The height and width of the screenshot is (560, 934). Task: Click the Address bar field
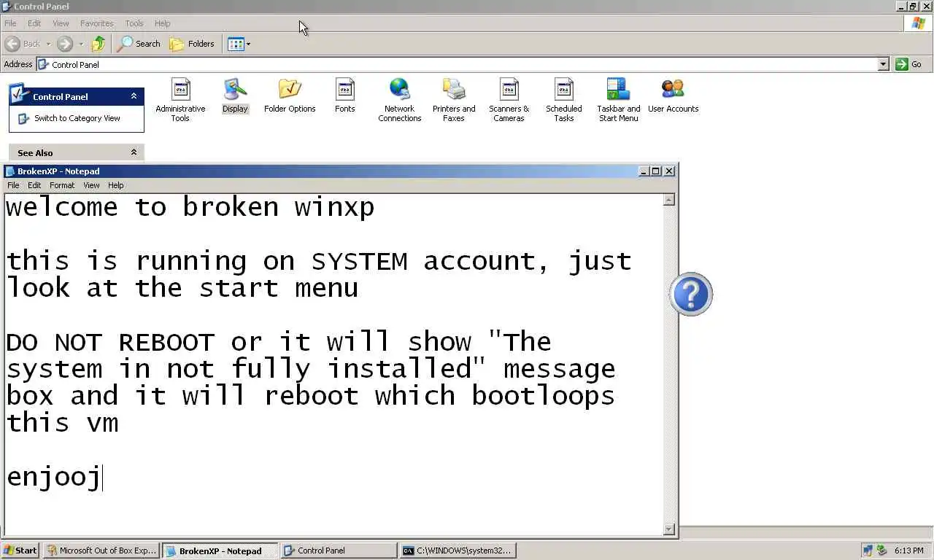(x=463, y=64)
